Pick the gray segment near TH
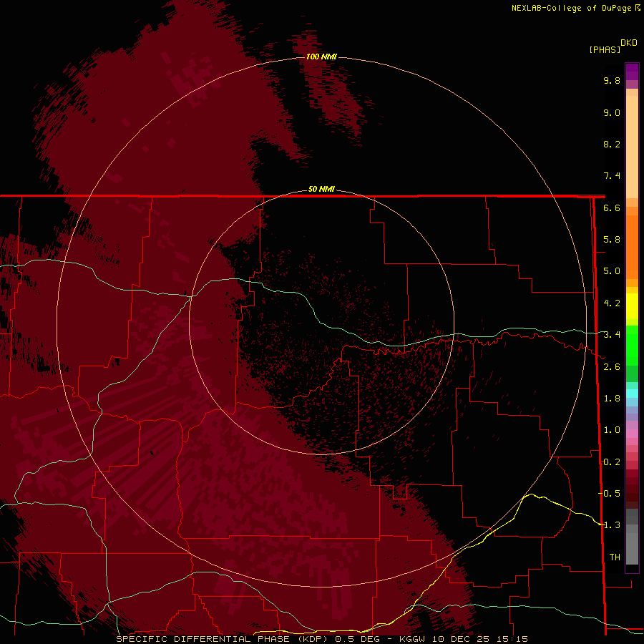This screenshot has width=644, height=644. 632,548
